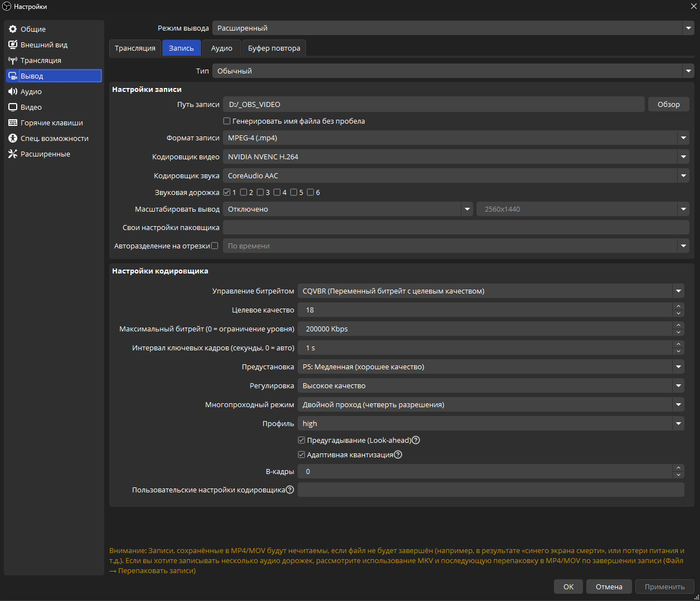The height and width of the screenshot is (601, 700).
Task: Enable audio track 2 checkbox
Action: tap(244, 192)
